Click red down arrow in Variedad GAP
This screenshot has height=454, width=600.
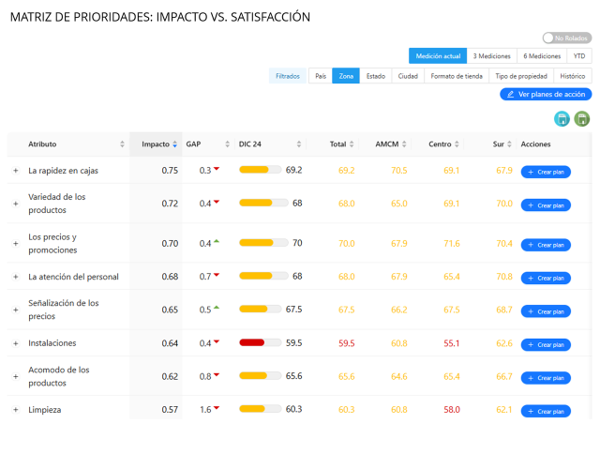[x=216, y=202]
